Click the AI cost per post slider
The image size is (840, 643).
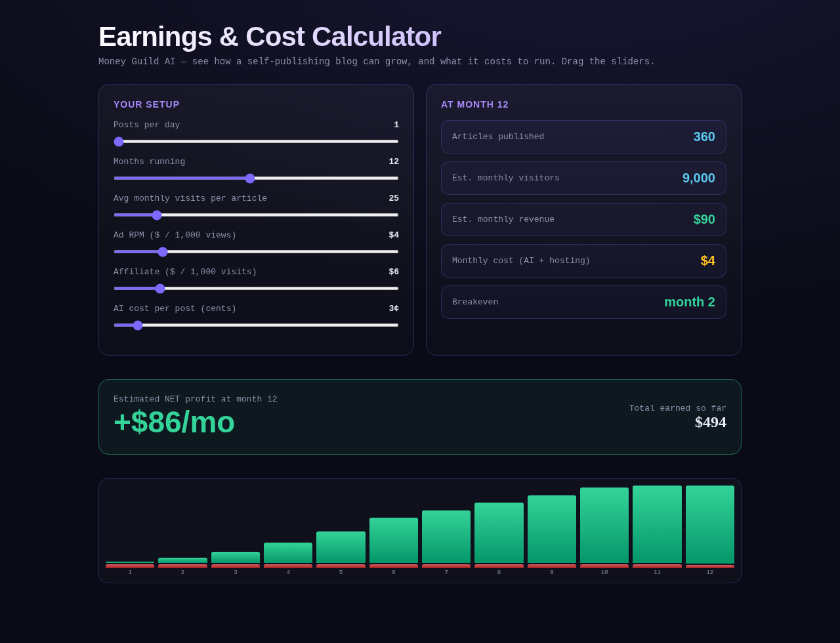click(x=256, y=325)
